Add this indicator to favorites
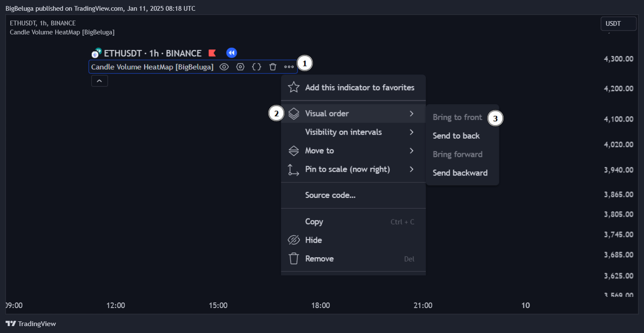Image resolution: width=644 pixels, height=333 pixels. pos(353,87)
